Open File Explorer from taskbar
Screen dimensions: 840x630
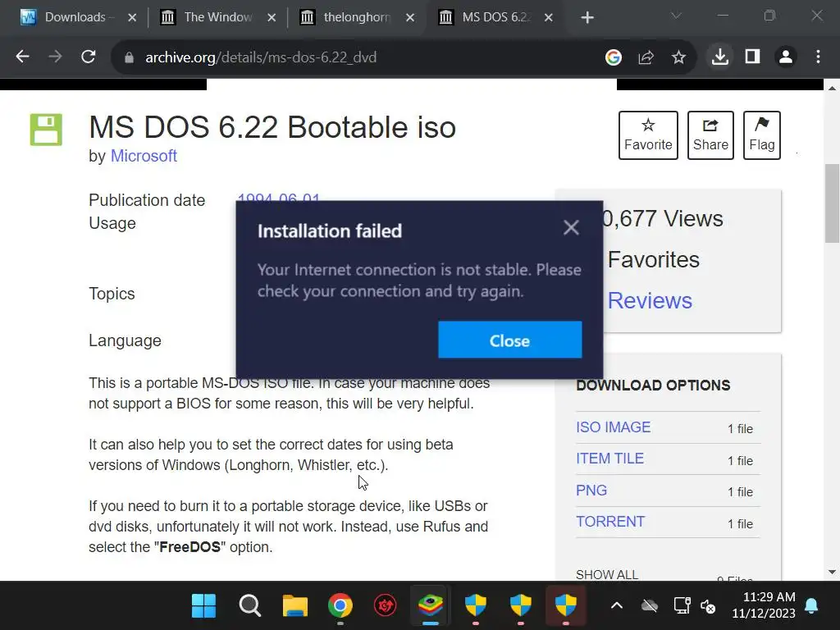click(x=295, y=606)
